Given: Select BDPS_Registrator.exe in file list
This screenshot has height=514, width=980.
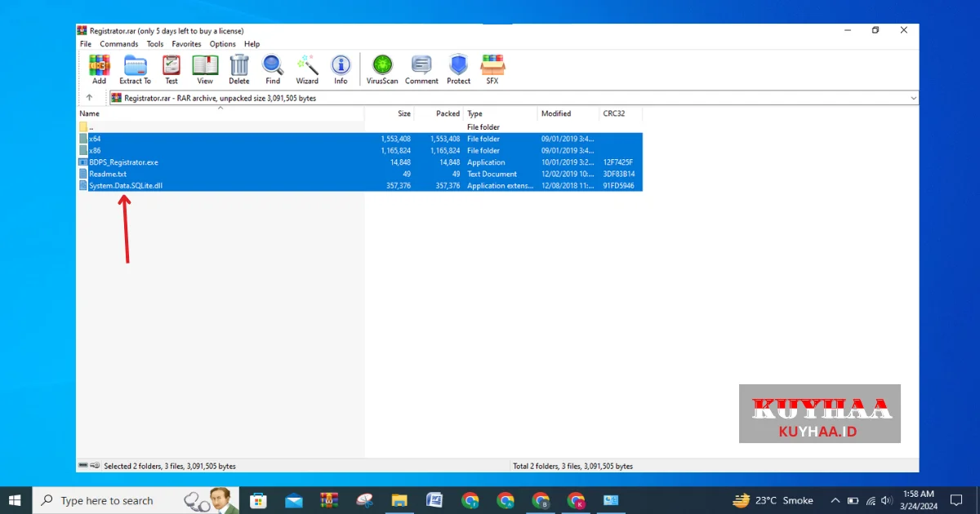Looking at the screenshot, I should 123,162.
